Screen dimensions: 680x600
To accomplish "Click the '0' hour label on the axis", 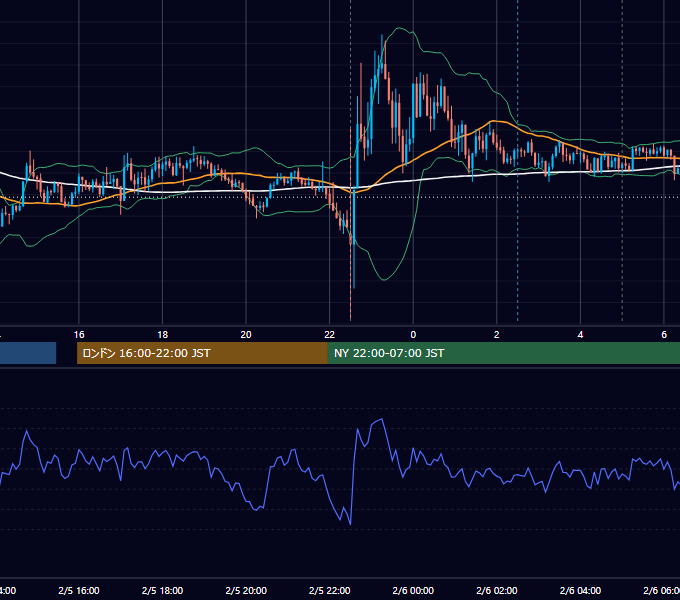I will coord(413,335).
